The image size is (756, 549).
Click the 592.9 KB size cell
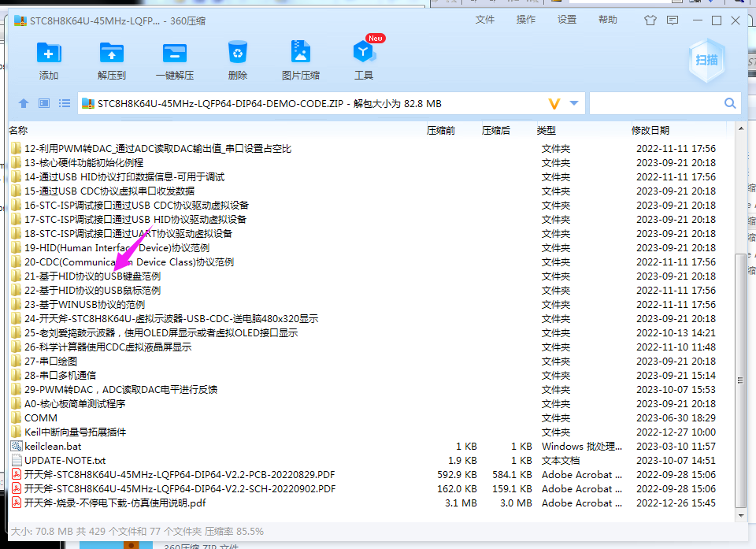click(457, 475)
